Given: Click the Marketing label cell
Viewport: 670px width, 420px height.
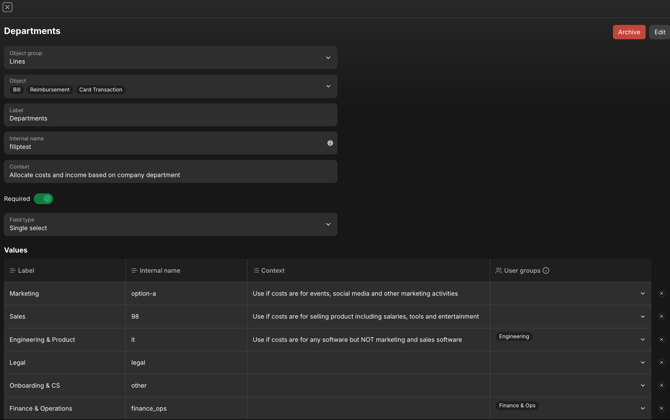Looking at the screenshot, I should point(65,294).
